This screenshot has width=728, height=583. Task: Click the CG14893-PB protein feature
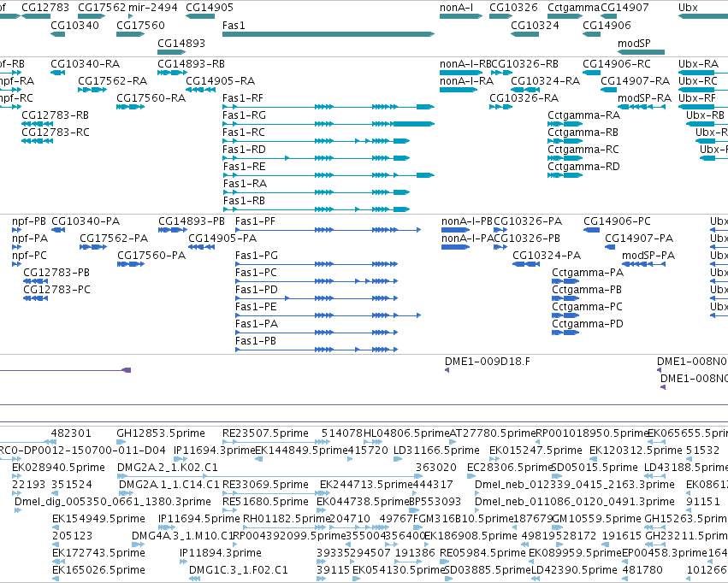[x=173, y=230]
